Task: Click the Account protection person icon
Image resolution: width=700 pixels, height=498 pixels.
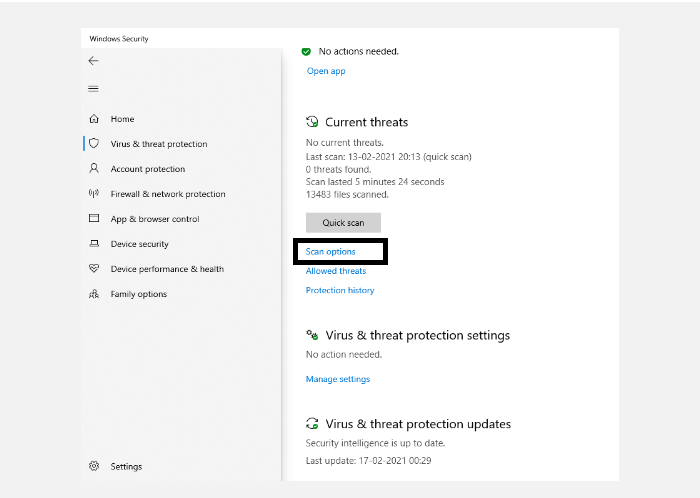Action: (94, 168)
